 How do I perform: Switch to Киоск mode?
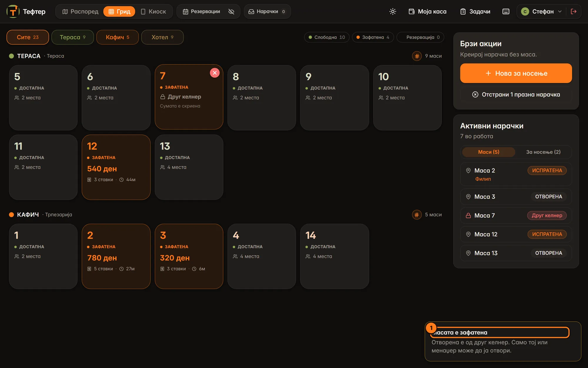click(153, 11)
